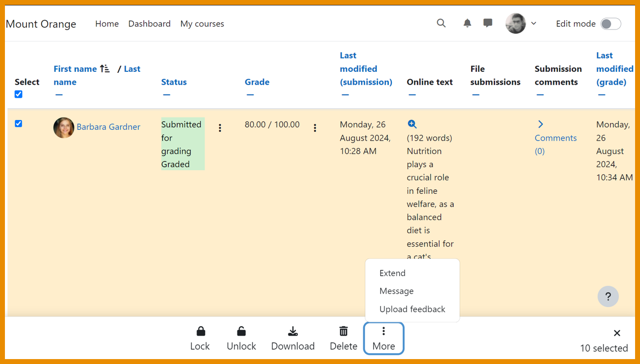Navigate to My courses
The width and height of the screenshot is (640, 364).
pos(202,24)
